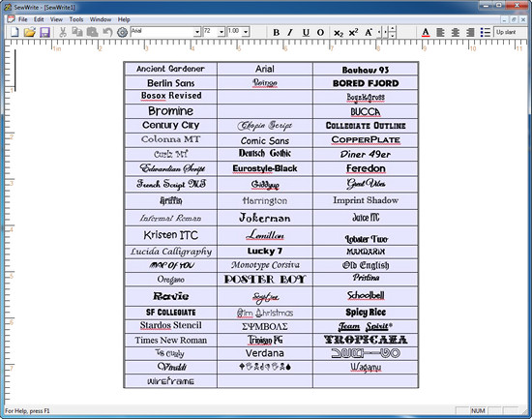Click the 'Jokerman' font sample
532x419 pixels.
[265, 218]
